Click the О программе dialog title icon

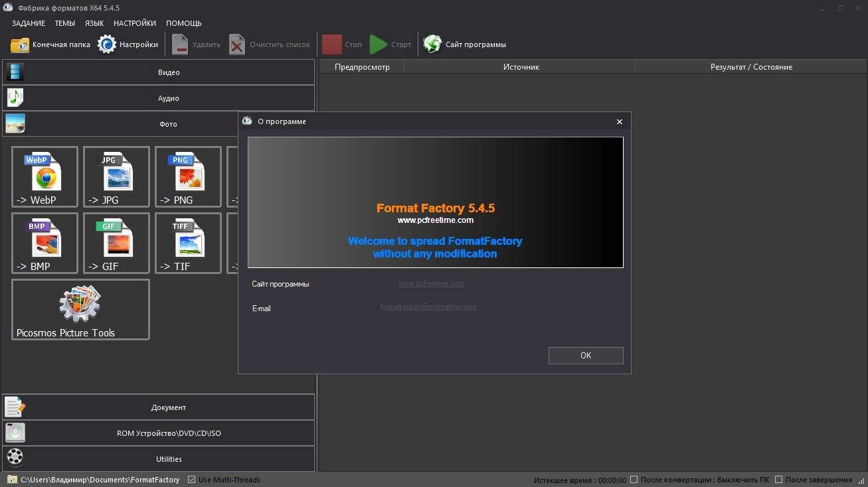pyautogui.click(x=247, y=121)
